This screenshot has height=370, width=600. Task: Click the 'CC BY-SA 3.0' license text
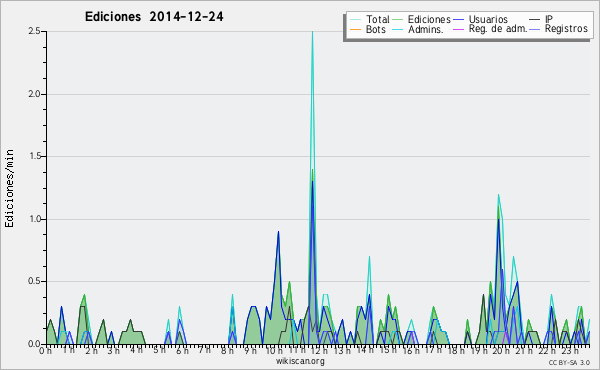coord(569,362)
